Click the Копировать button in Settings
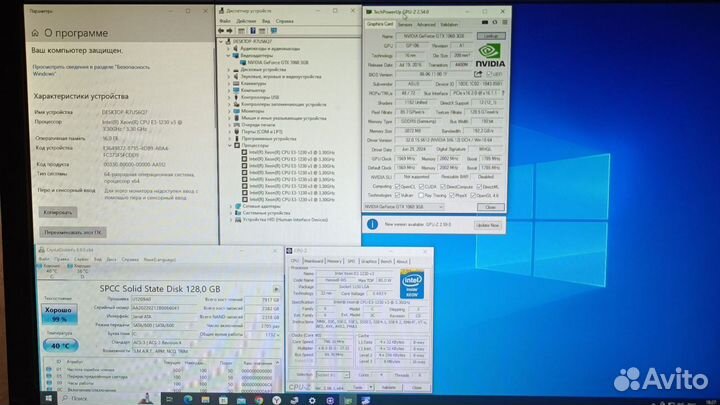 coord(58,212)
